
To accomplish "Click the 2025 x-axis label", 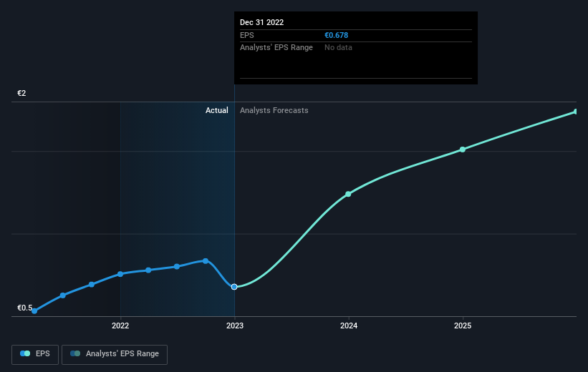I will click(463, 325).
